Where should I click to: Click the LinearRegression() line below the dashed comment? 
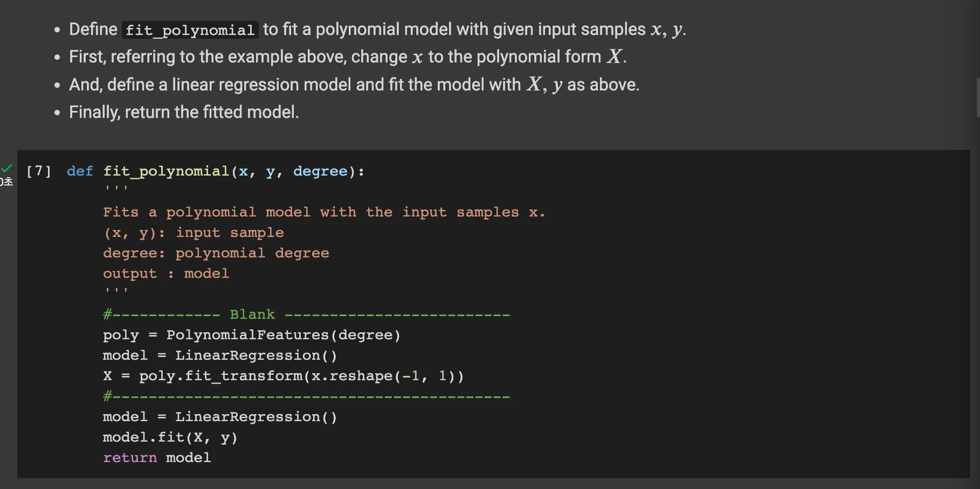click(220, 417)
